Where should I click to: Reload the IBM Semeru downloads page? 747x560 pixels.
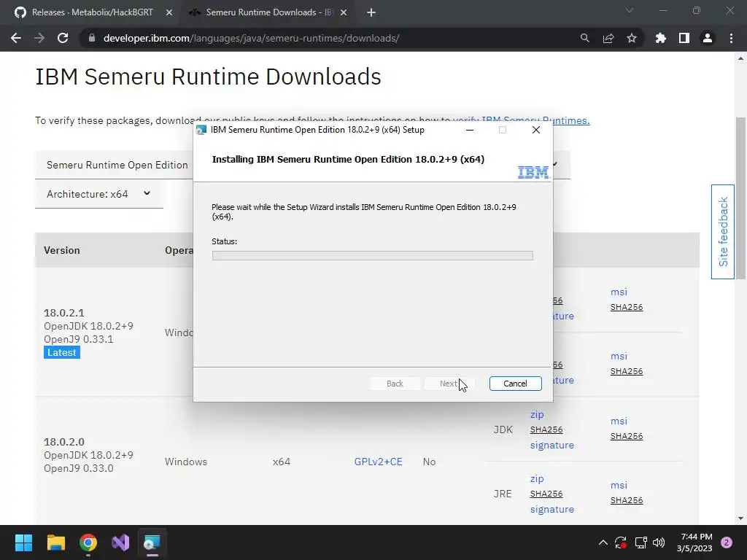(63, 38)
